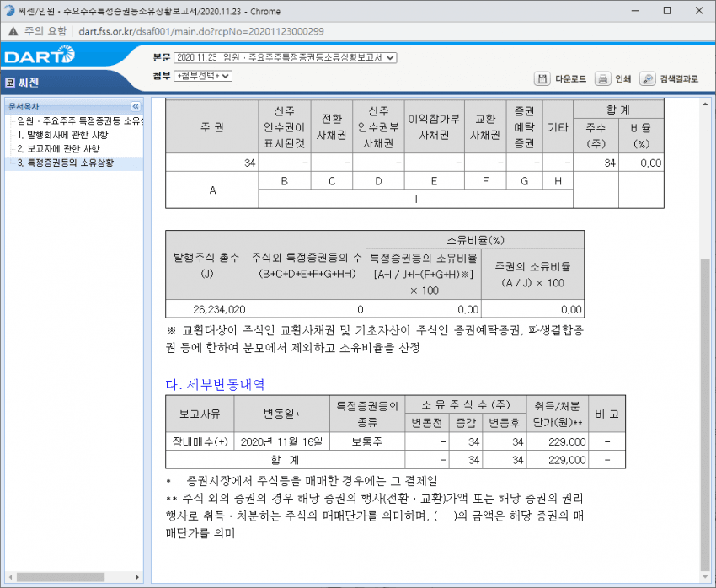Select the top-level 임원ㆍ주요주주 report tree item
The width and height of the screenshot is (716, 588).
[x=79, y=121]
